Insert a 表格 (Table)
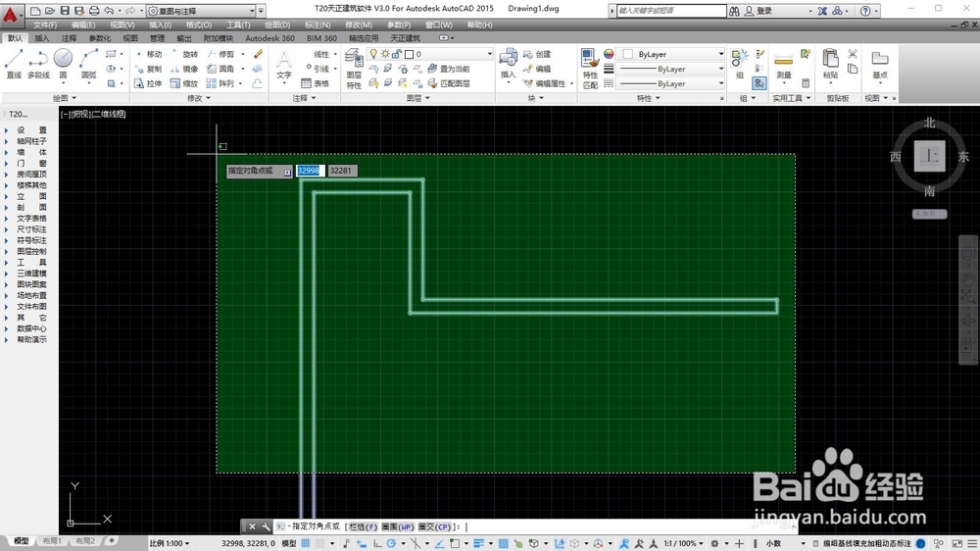 pos(316,83)
